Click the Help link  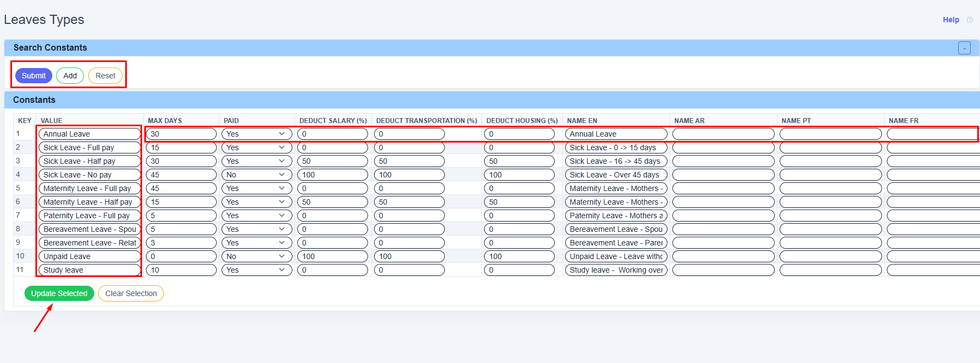point(951,20)
